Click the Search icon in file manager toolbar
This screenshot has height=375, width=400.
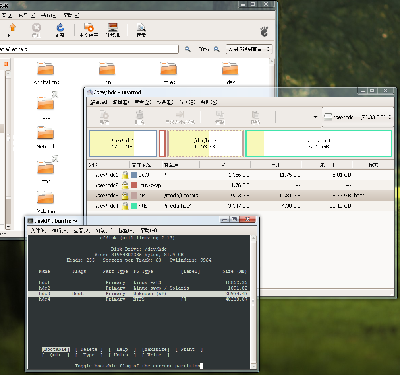pos(141,28)
